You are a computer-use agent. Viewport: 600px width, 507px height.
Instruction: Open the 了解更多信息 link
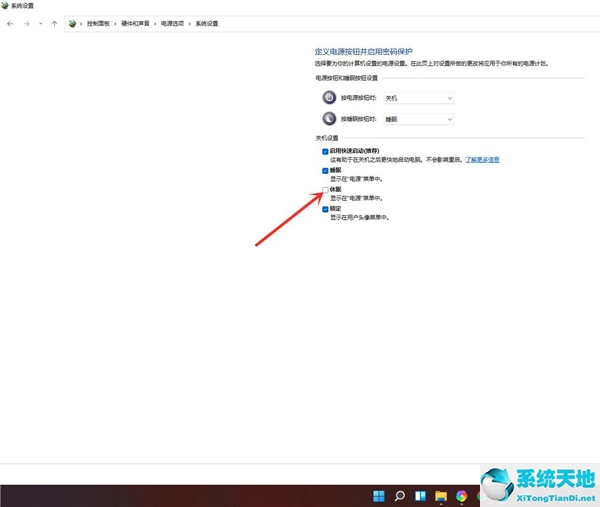pyautogui.click(x=482, y=160)
